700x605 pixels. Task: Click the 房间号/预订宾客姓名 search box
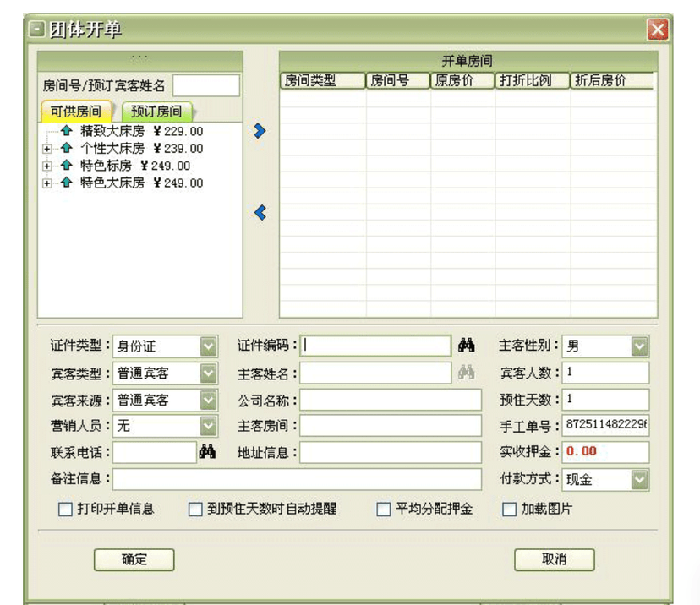[x=206, y=86]
